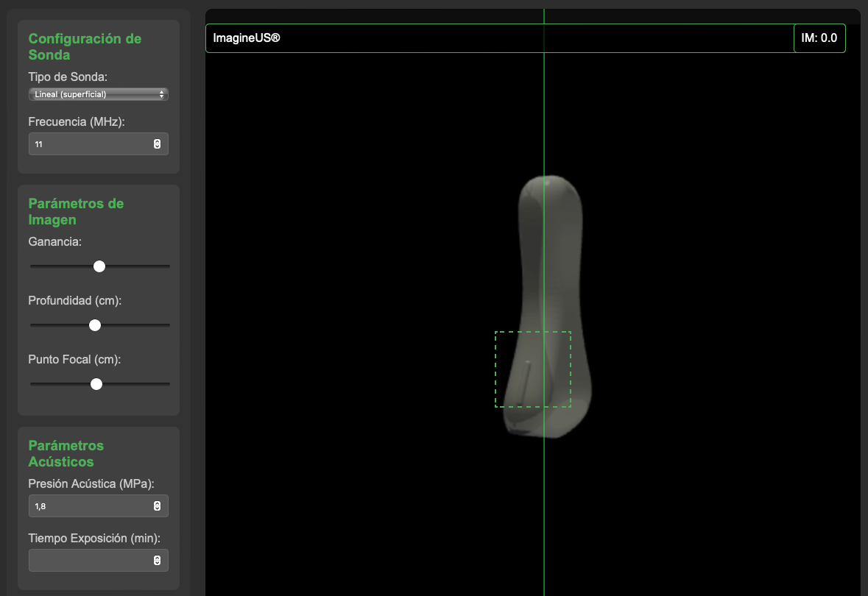Click the Parámetros de Imagen heading
This screenshot has height=596, width=868.
[76, 211]
